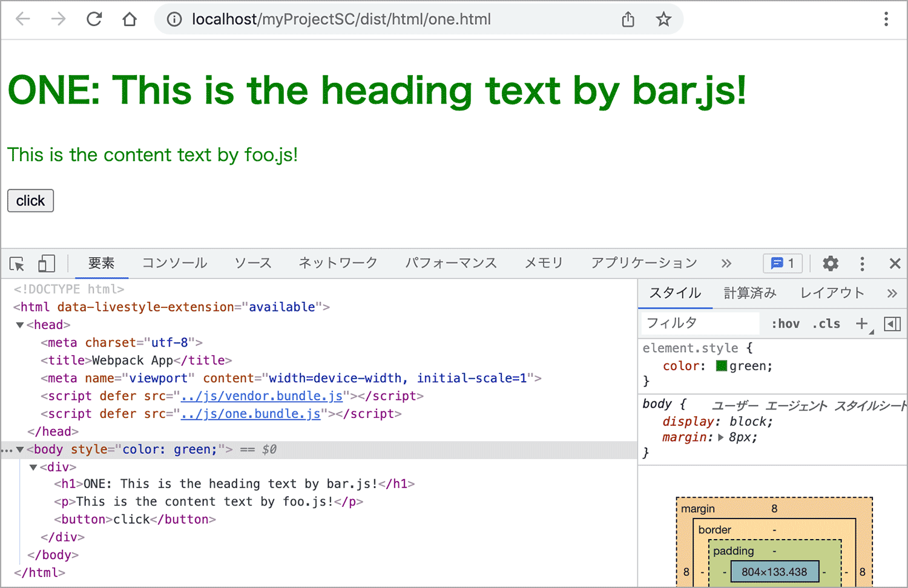The image size is (908, 588).
Task: Open the DevTools customize three-dot menu
Action: (x=862, y=264)
